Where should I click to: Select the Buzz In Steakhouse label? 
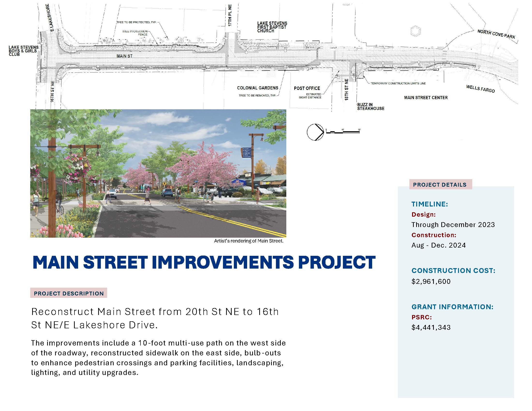(370, 107)
